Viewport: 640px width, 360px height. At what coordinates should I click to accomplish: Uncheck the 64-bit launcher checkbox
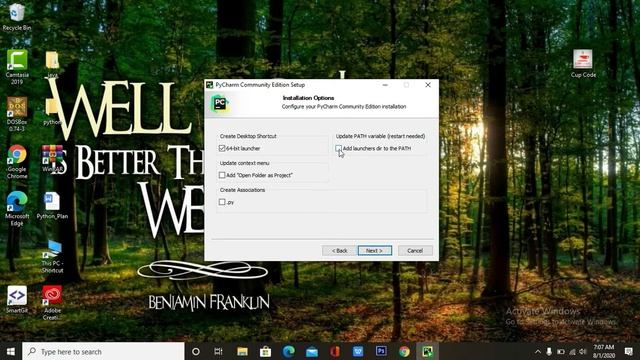pyautogui.click(x=222, y=148)
